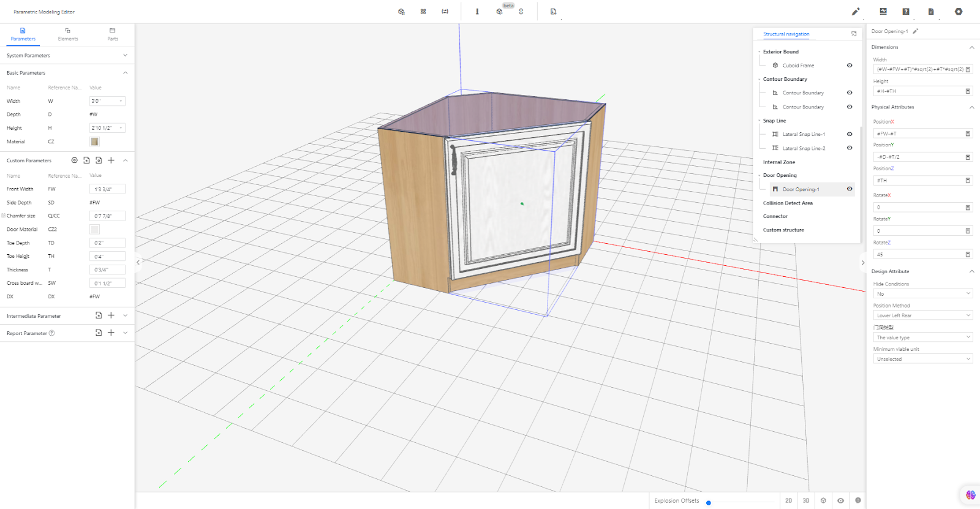Add a new custom parameter with plus icon

(x=111, y=160)
